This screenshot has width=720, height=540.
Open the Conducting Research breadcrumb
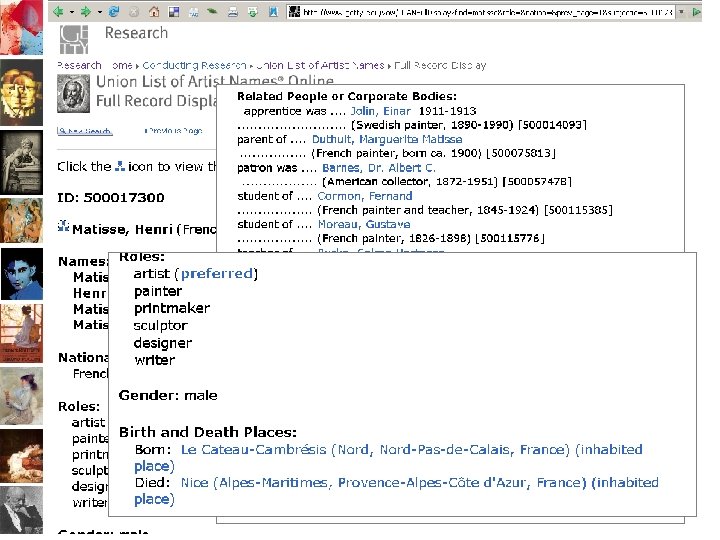click(195, 66)
